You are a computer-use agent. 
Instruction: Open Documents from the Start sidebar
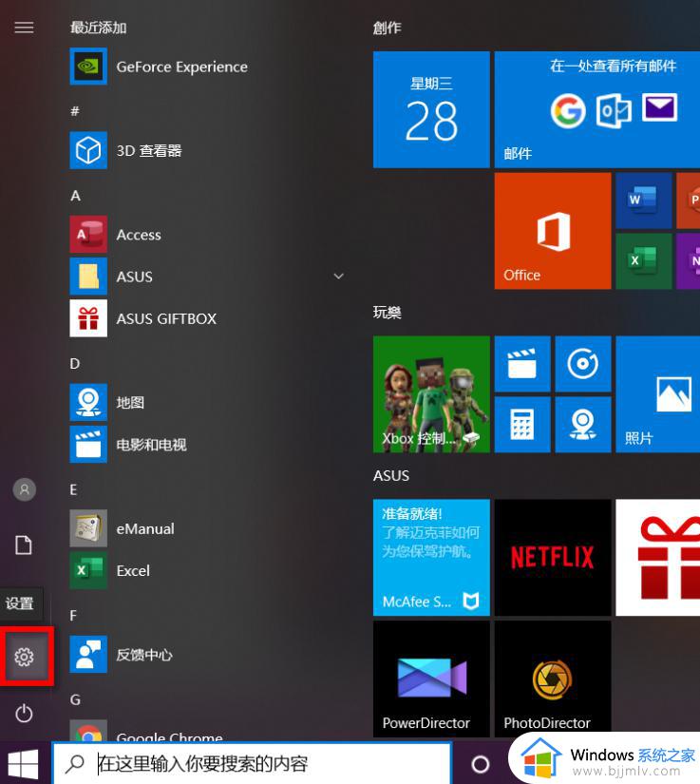24,545
